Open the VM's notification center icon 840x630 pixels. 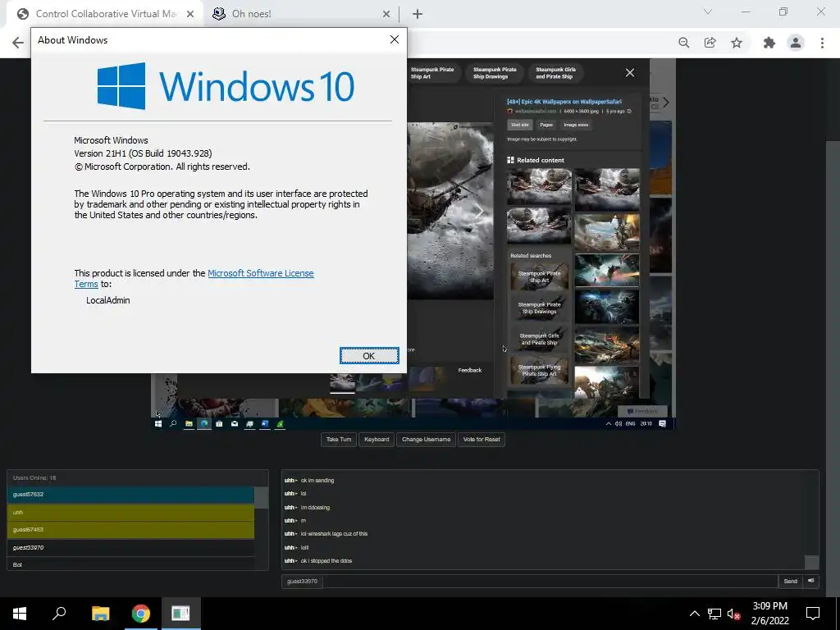663,424
